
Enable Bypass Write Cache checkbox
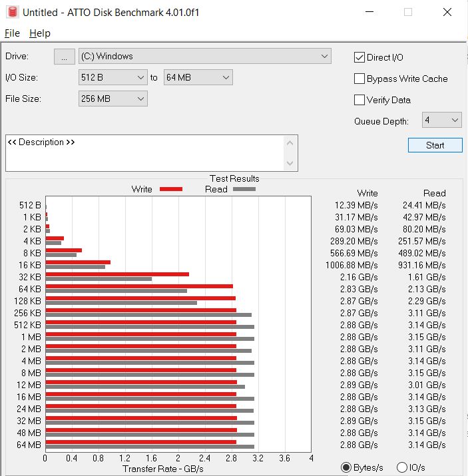click(x=359, y=79)
